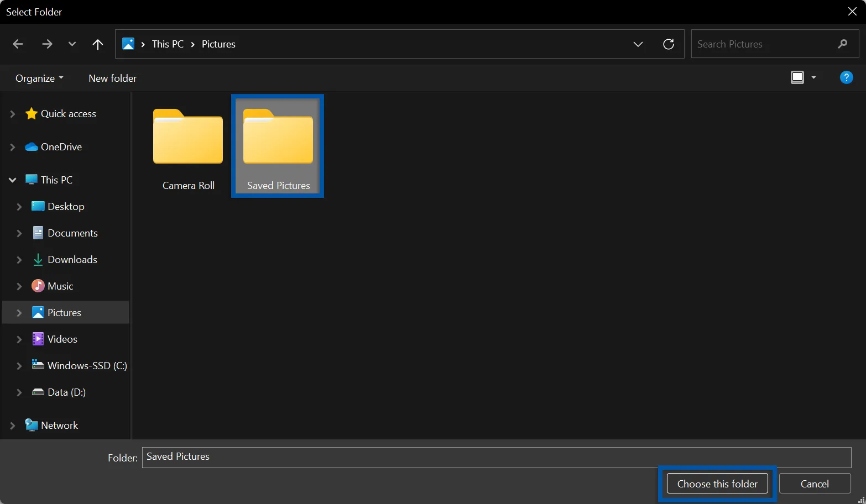Open the view options dropdown arrow
866x504 pixels.
813,77
